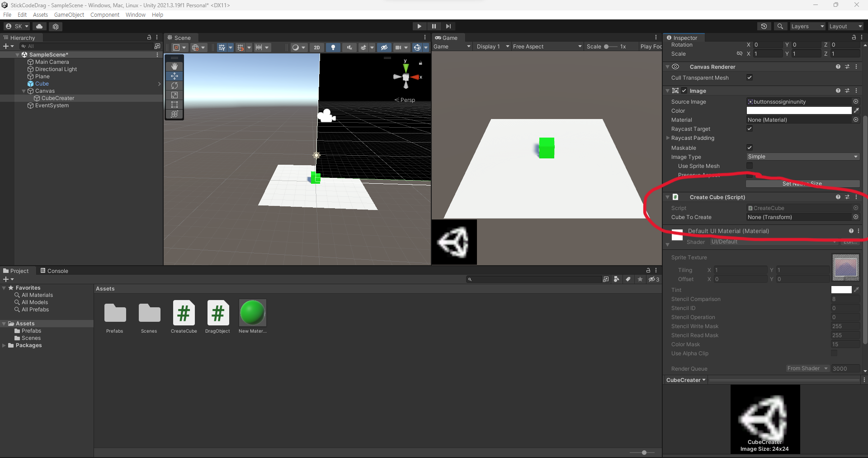Click the Play button
Image resolution: width=868 pixels, height=458 pixels.
[419, 26]
